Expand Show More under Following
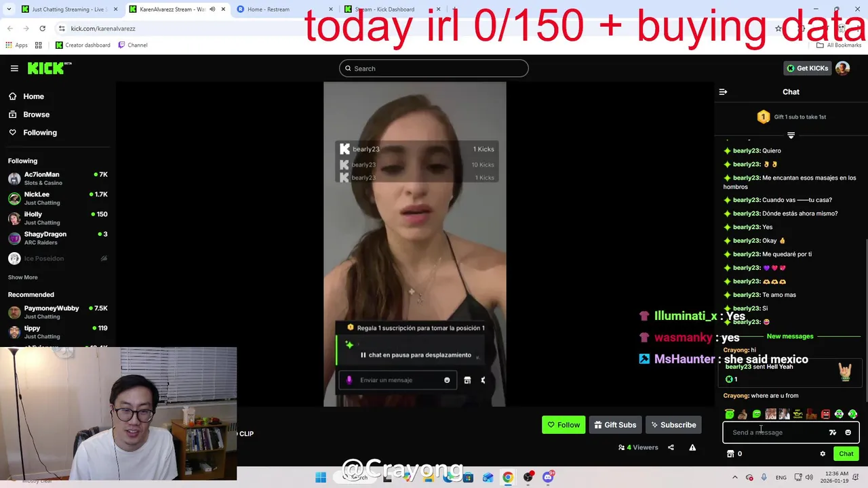The width and height of the screenshot is (868, 488). tap(22, 277)
